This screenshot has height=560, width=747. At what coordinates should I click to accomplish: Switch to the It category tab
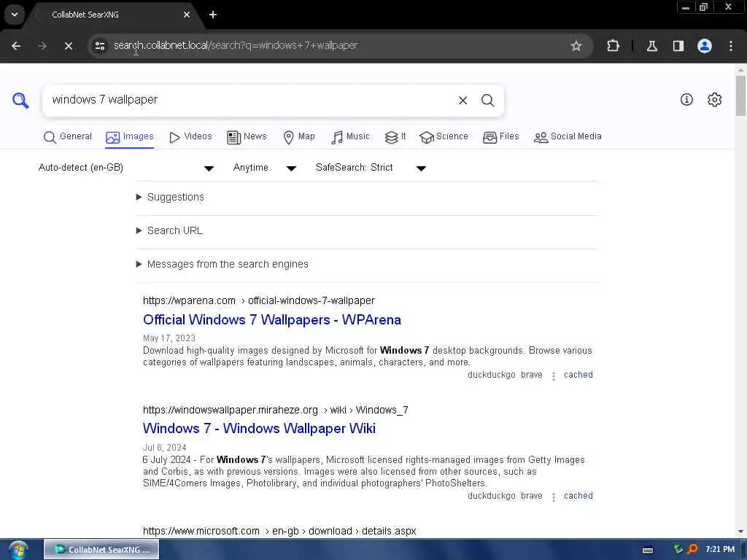(395, 136)
